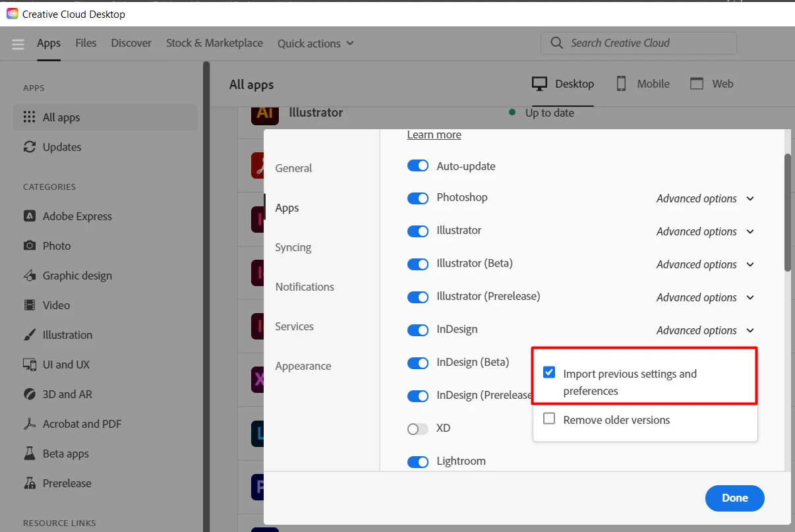
Task: Click the Adobe Express category icon
Action: (x=29, y=216)
